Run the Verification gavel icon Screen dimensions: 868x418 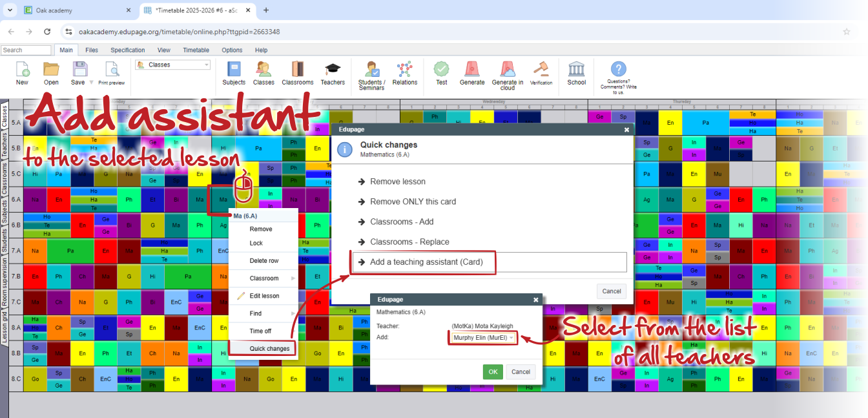click(x=541, y=69)
